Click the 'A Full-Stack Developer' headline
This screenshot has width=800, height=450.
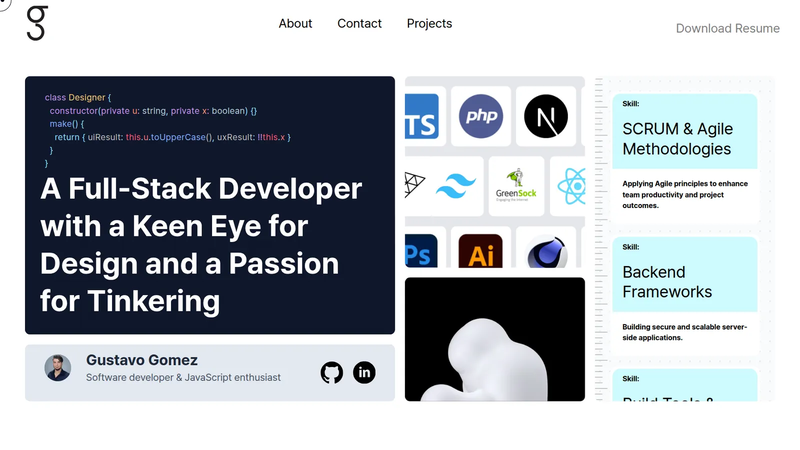point(201,244)
